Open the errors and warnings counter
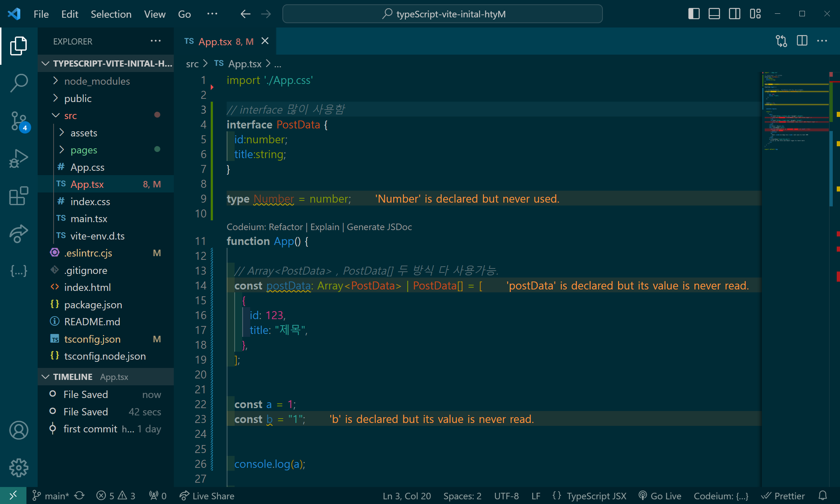840x504 pixels. (116, 496)
